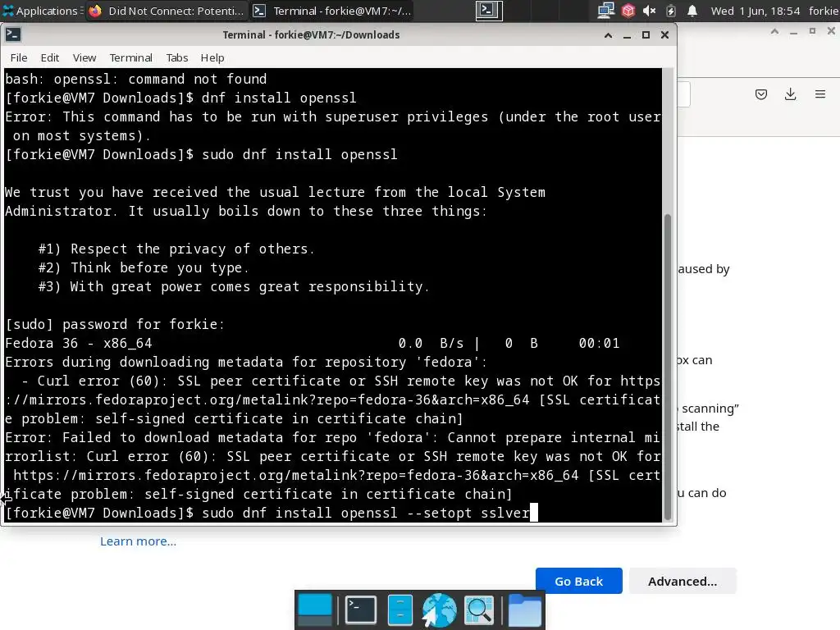Shade the Firefox window with its up arrow button
The height and width of the screenshot is (630, 840).
(x=774, y=32)
